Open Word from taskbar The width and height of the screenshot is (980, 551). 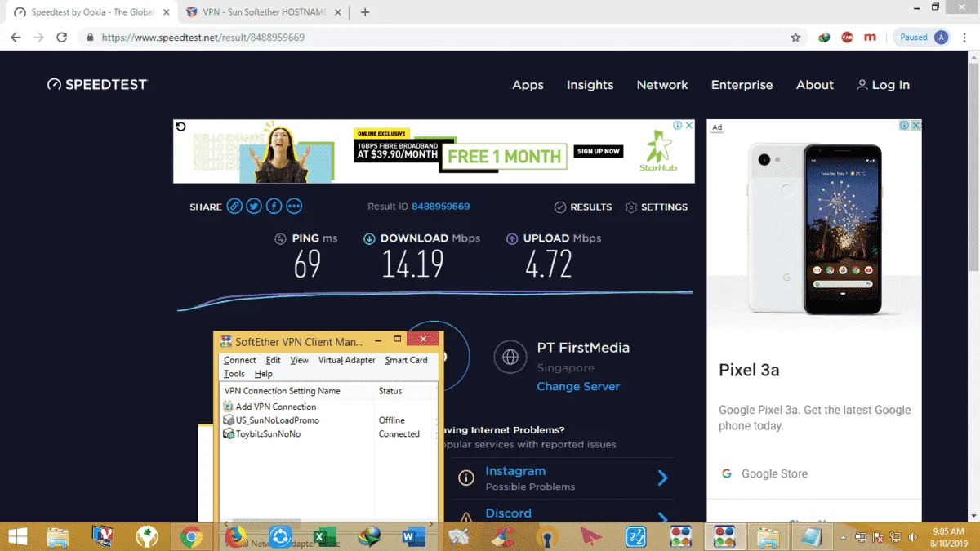(x=414, y=536)
